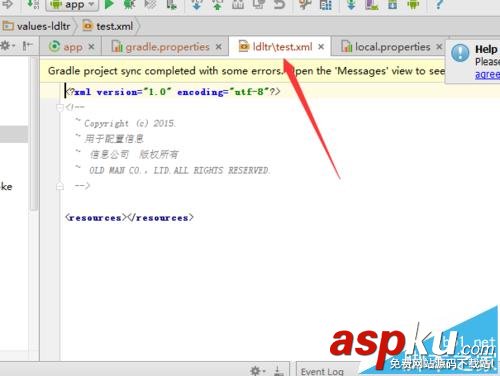Click the blue Help question mark icon
This screenshot has width=500, height=376.
[x=439, y=4]
